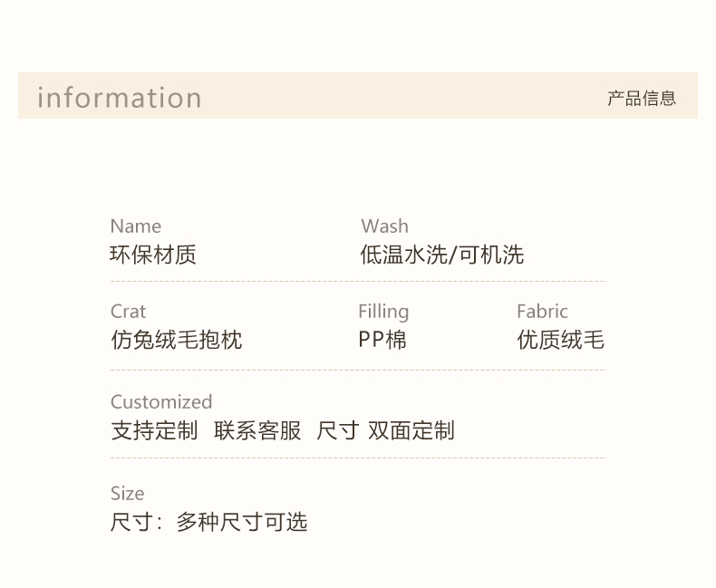
Task: Click the beige information header banner
Action: coord(358,95)
